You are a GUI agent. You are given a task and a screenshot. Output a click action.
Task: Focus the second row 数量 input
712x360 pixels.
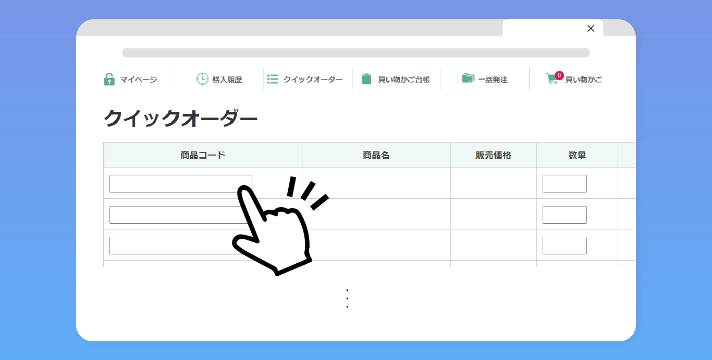tap(564, 215)
